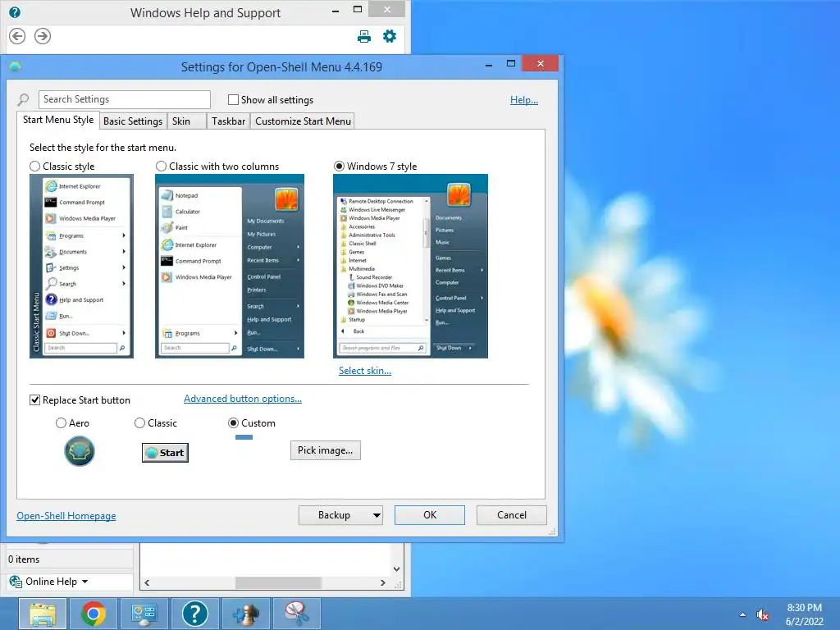Open the Taskbar tab
Screen dimensions: 840x630
pos(228,121)
